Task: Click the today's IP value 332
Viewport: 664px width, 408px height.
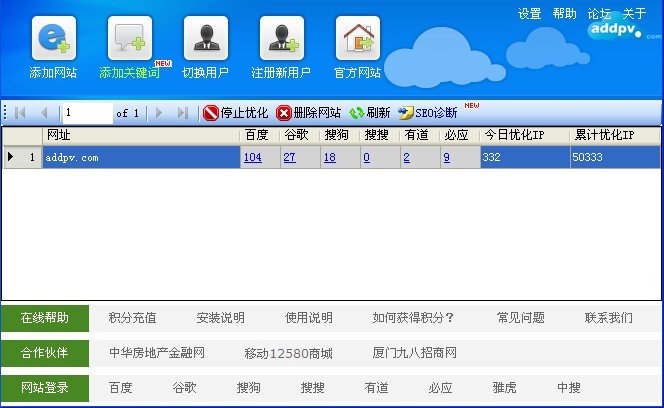Action: coord(525,157)
